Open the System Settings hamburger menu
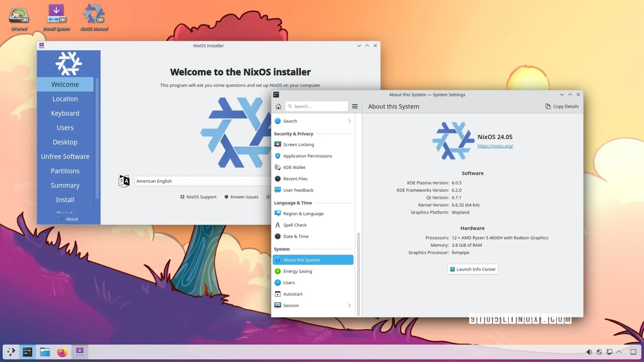Viewport: 644px width, 362px height. click(355, 106)
